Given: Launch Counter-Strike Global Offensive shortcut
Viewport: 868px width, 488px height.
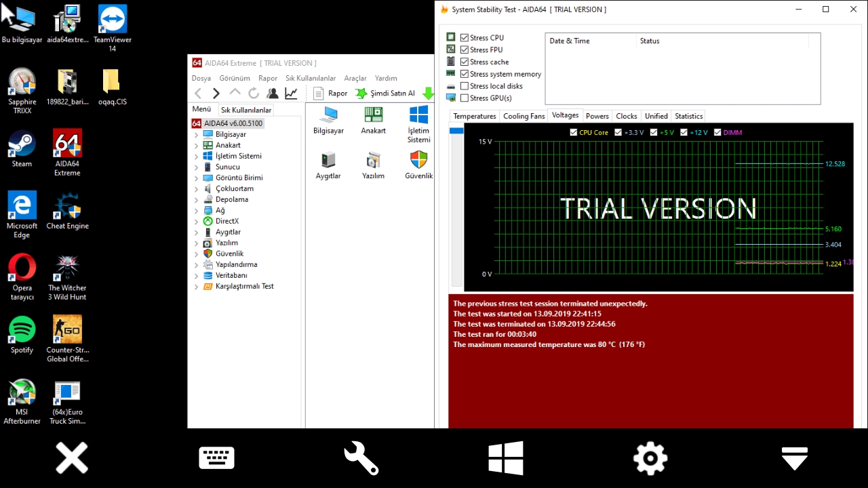Looking at the screenshot, I should click(x=67, y=339).
